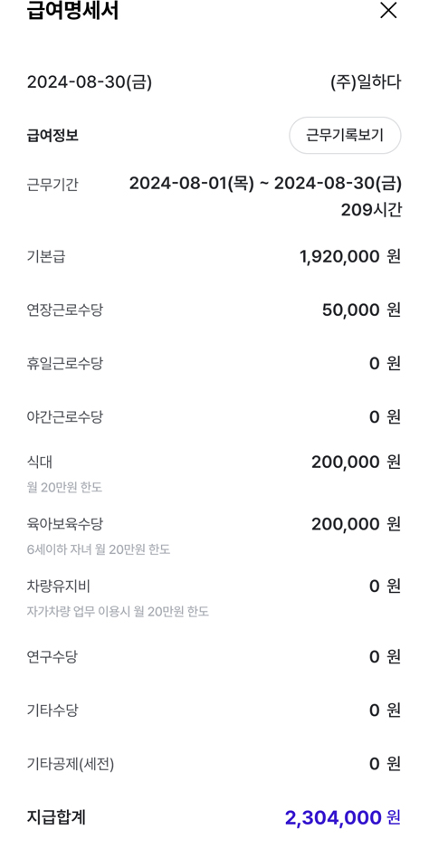Tap the 식대 200,000 원 amount
The width and height of the screenshot is (429, 868).
(356, 462)
